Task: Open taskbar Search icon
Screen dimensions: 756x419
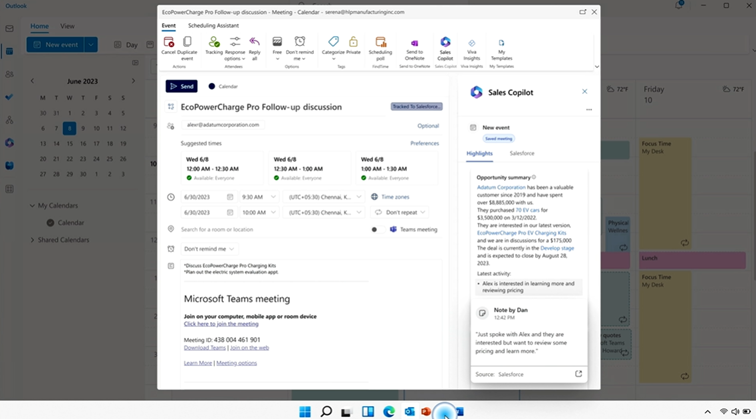Action: click(326, 412)
